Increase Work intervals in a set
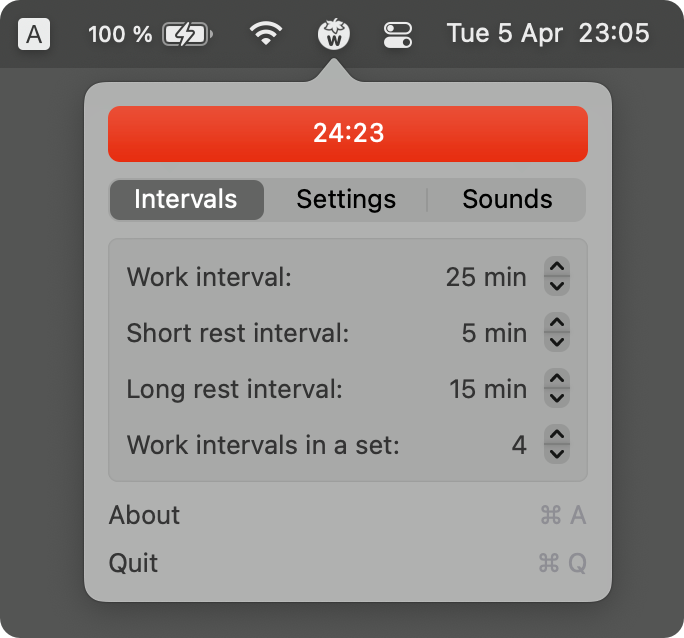684x638 pixels. pyautogui.click(x=558, y=436)
